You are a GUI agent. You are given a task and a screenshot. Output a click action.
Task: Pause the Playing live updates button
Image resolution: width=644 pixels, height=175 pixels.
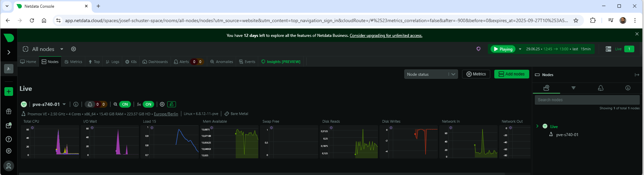503,49
